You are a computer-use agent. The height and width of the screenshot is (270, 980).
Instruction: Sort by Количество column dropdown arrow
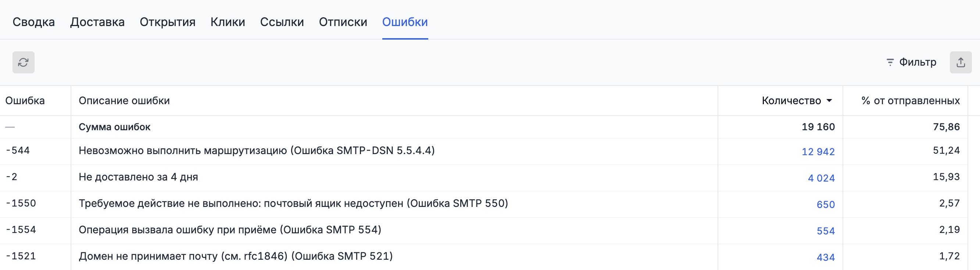click(x=829, y=101)
